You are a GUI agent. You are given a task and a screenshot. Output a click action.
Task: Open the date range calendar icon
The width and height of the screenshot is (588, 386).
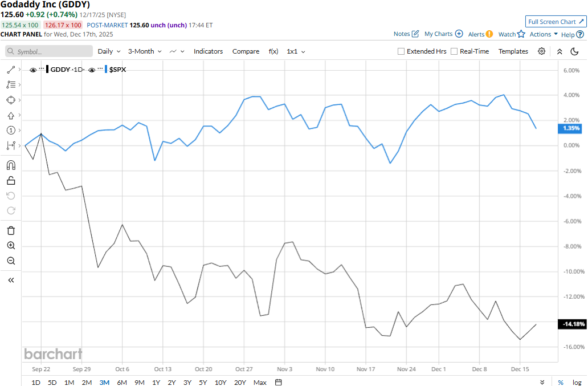pos(278,382)
